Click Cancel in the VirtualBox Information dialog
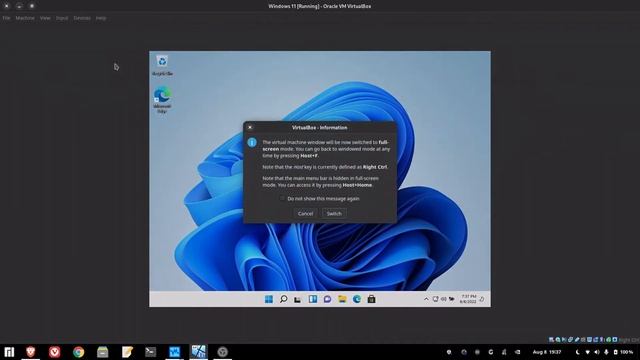 [x=305, y=213]
